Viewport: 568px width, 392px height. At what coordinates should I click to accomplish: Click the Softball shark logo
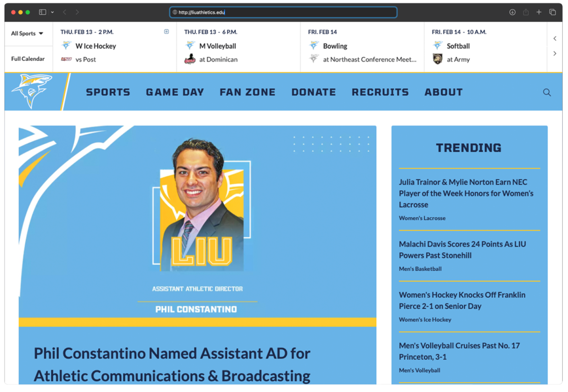[x=438, y=45]
